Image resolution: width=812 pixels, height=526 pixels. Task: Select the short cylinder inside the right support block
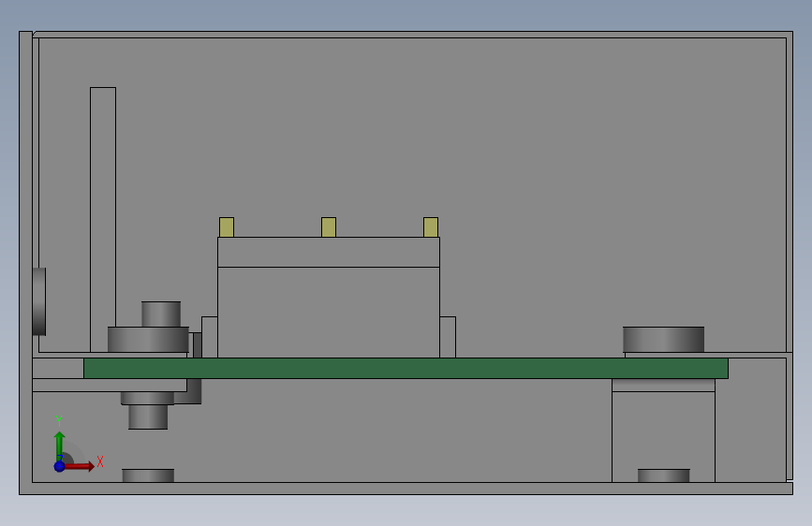tap(663, 475)
